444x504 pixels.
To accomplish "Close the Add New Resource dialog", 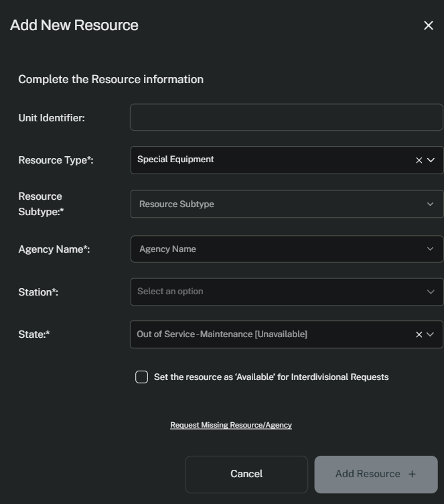I will point(428,25).
